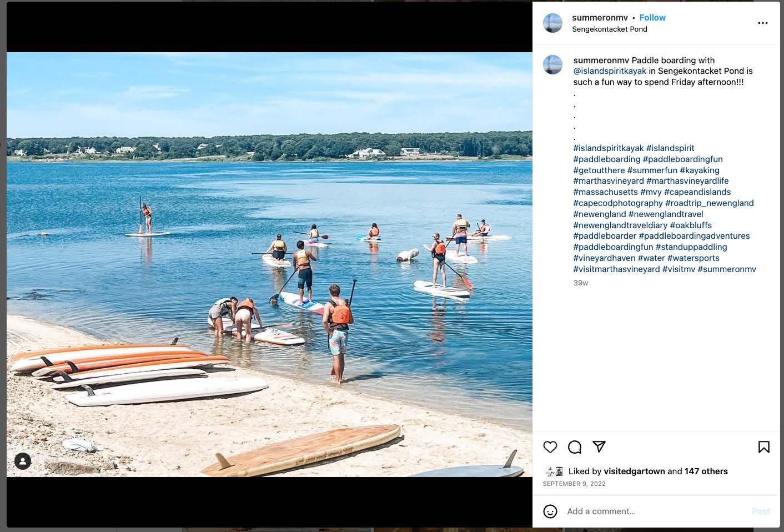Open the three-dot more options menu
Image resolution: width=784 pixels, height=532 pixels.
[x=763, y=23]
